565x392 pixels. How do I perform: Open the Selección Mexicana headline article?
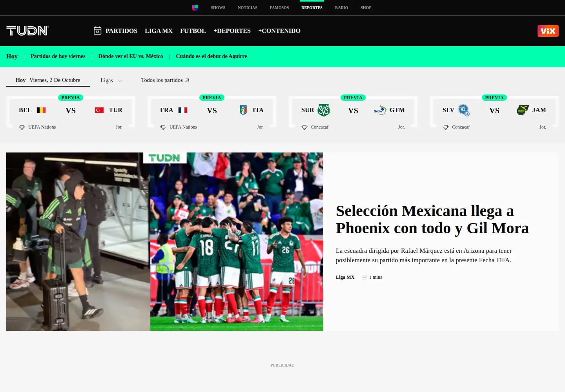point(432,220)
